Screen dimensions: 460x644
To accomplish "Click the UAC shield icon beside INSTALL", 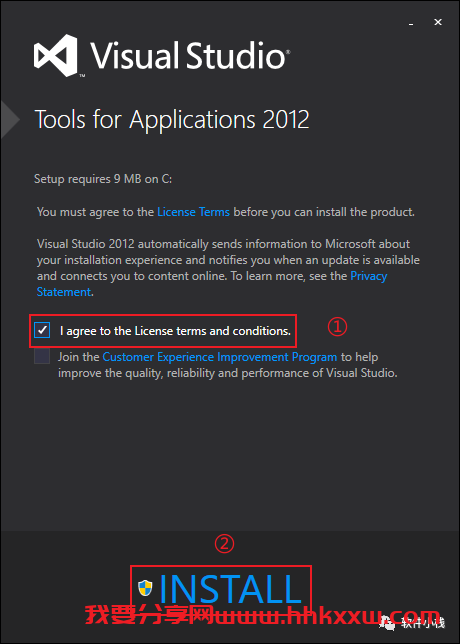I will click(x=145, y=588).
